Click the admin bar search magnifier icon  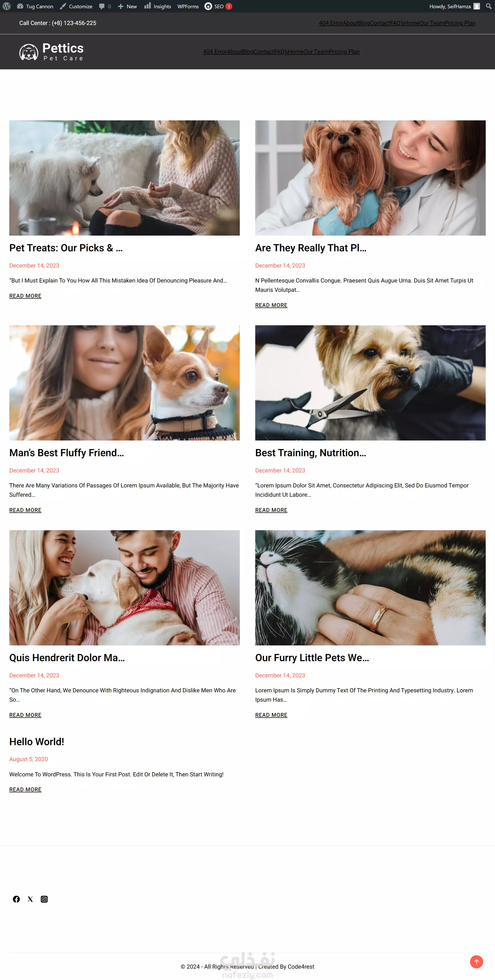(x=489, y=6)
